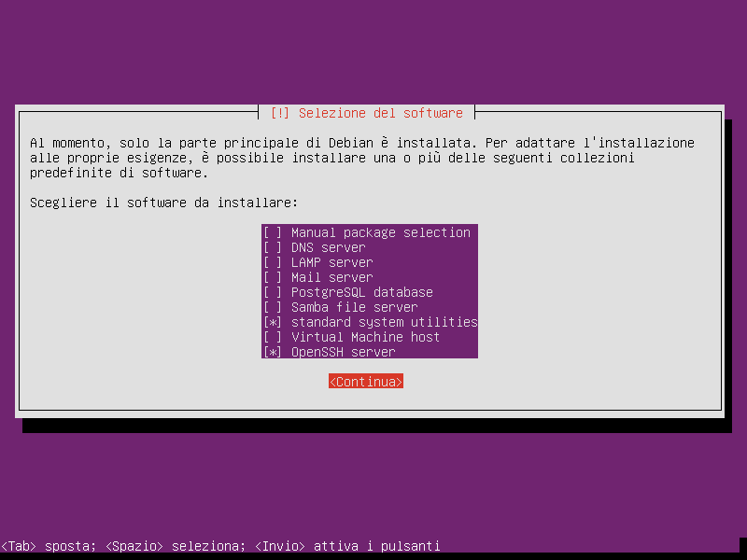Select the 'Virtual Machine host' label text

(365, 337)
